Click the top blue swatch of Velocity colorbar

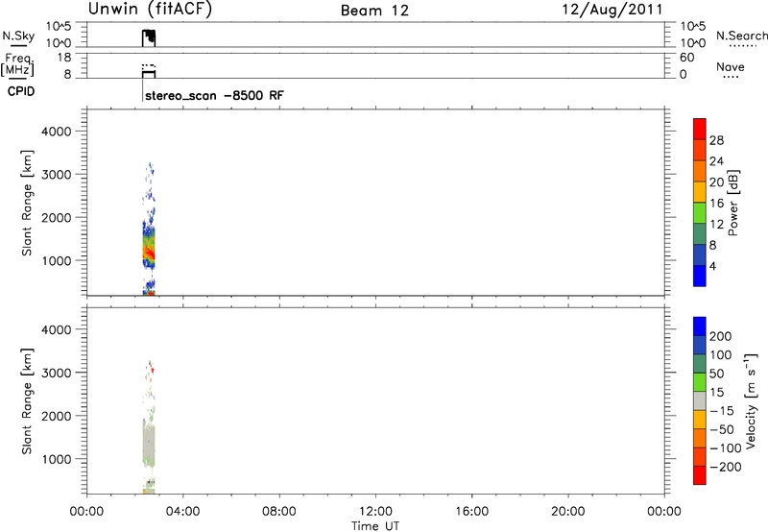[x=700, y=326]
